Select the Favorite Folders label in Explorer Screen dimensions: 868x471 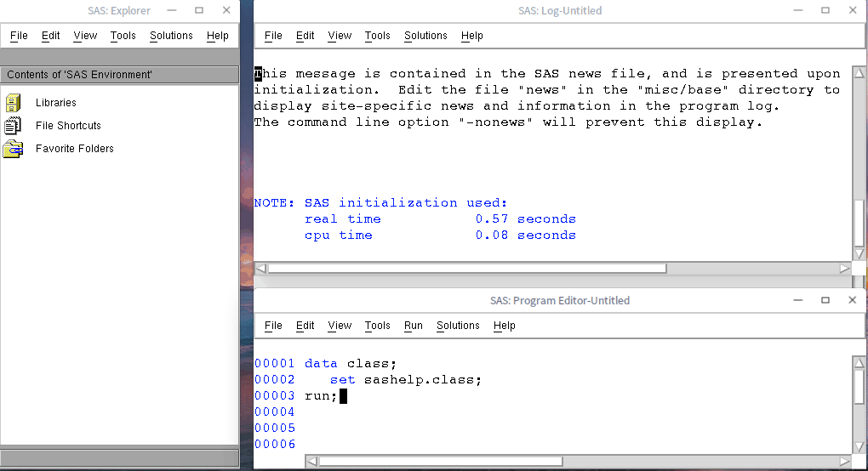point(75,149)
